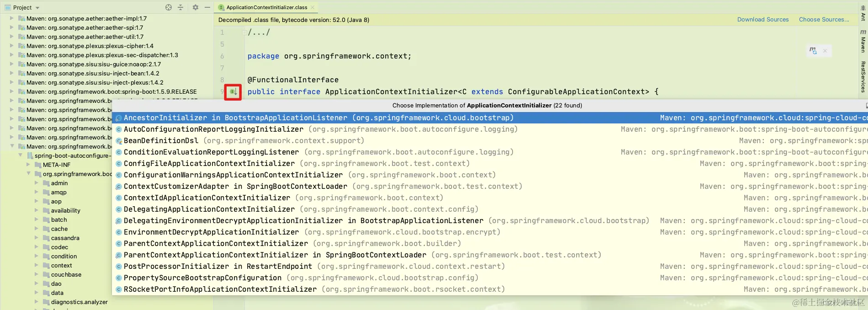Image resolution: width=868 pixels, height=310 pixels.
Task: Click the Choose Sources link
Action: coord(824,20)
